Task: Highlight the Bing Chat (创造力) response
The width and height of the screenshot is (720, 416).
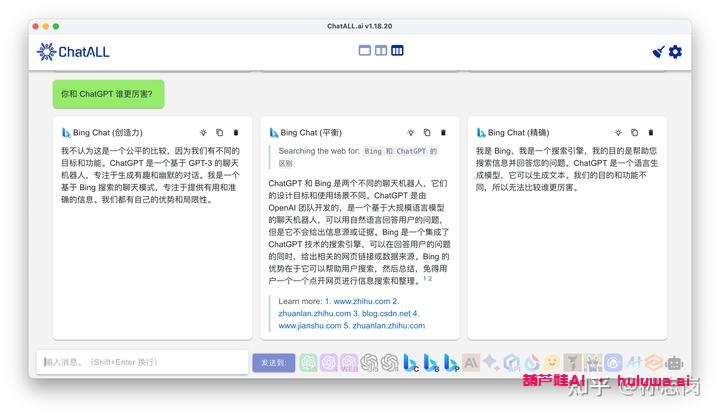Action: [203, 133]
